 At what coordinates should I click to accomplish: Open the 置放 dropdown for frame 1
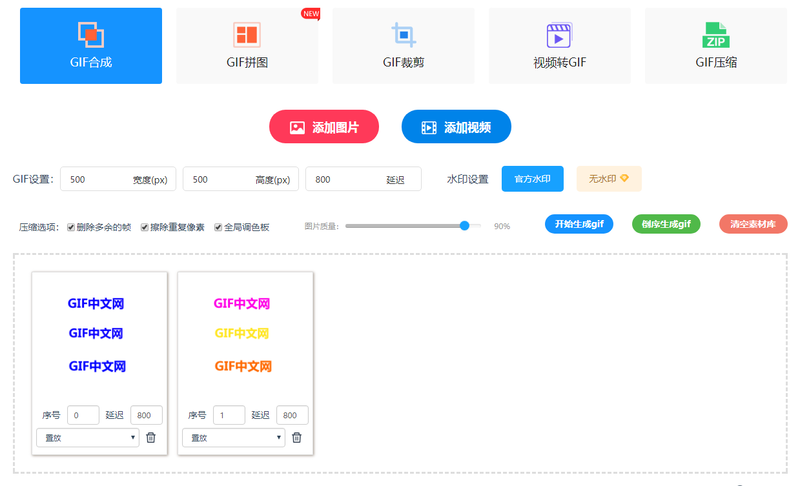point(234,438)
